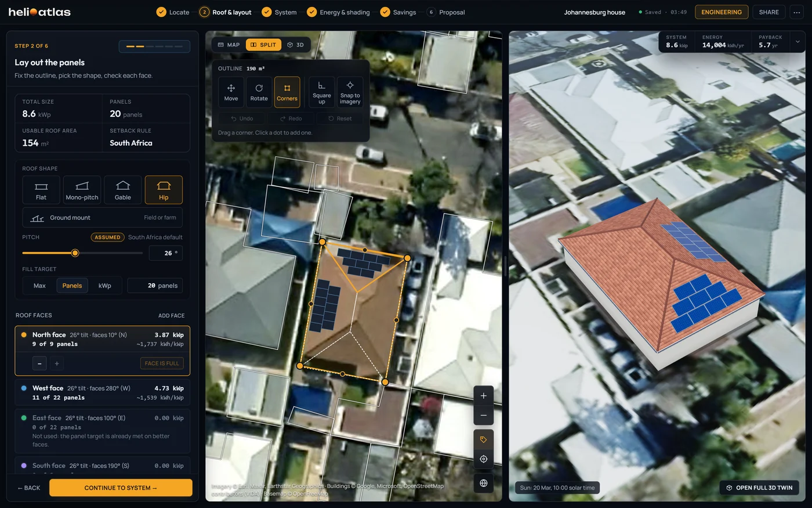The image size is (812, 508).
Task: Expand the West face row
Action: (102, 392)
